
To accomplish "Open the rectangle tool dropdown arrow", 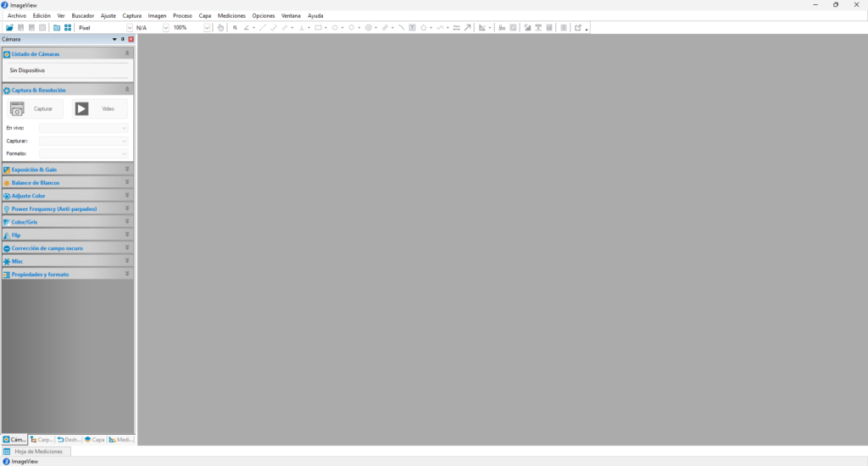I will (325, 28).
